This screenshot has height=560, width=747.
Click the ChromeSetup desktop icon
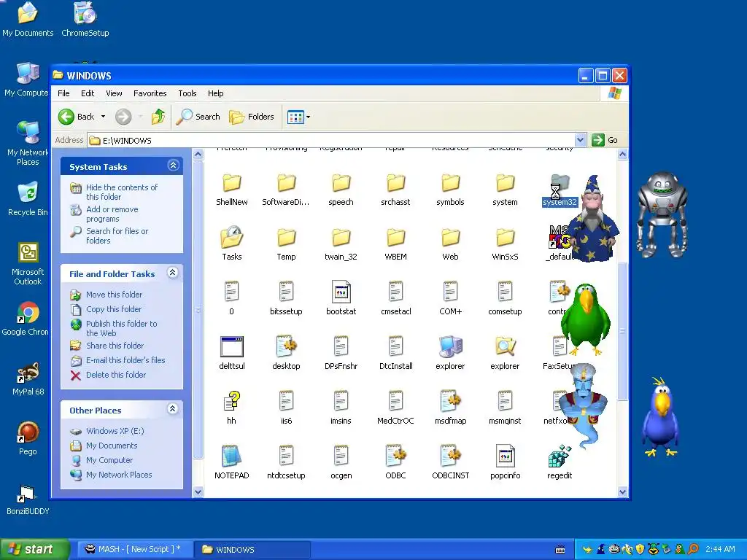[x=85, y=20]
